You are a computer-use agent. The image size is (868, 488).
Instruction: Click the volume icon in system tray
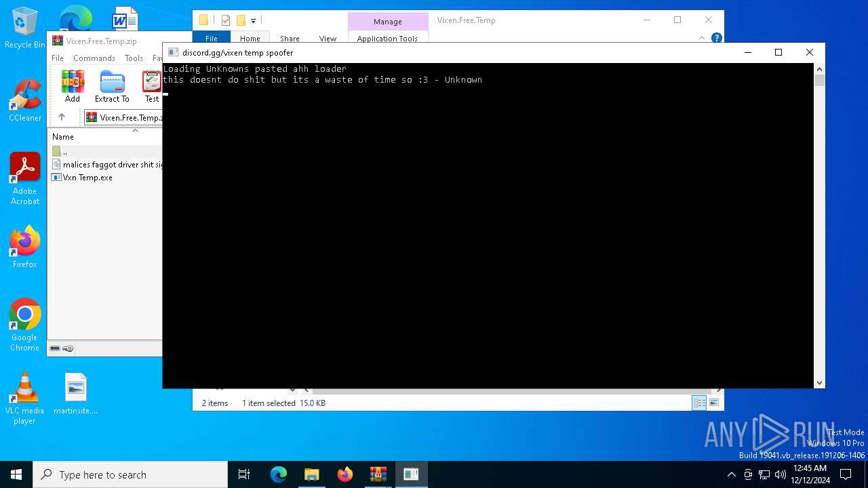coord(780,474)
